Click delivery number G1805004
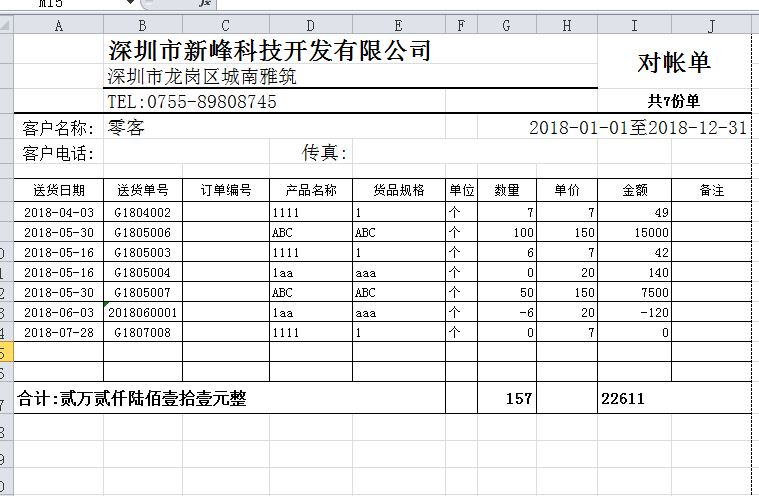This screenshot has height=496, width=759. click(143, 272)
